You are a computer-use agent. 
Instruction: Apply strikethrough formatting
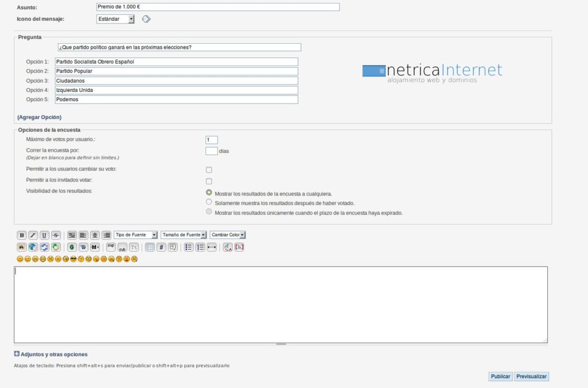tap(56, 235)
